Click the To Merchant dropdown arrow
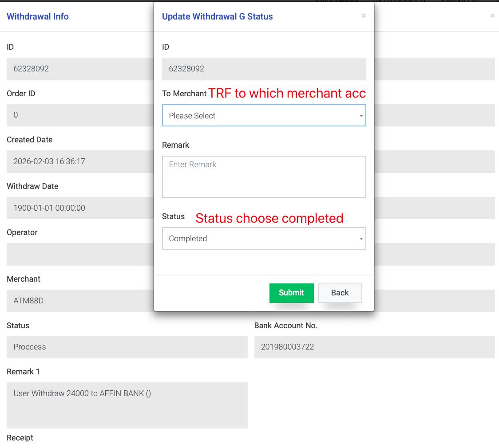The width and height of the screenshot is (499, 448). 361,116
